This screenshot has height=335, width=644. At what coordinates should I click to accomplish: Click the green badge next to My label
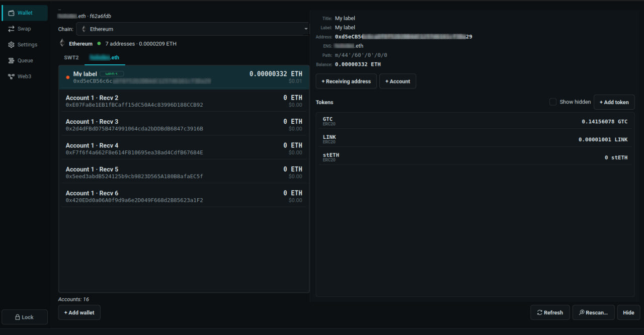tap(111, 74)
